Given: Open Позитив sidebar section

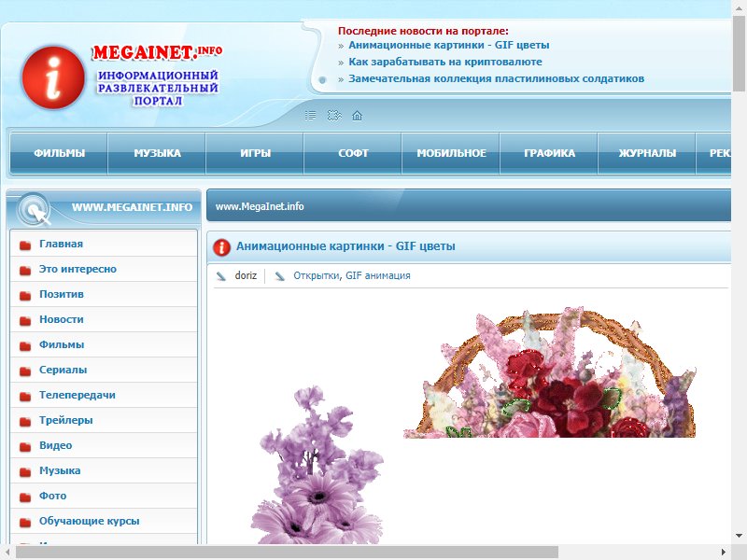Looking at the screenshot, I should coord(62,294).
